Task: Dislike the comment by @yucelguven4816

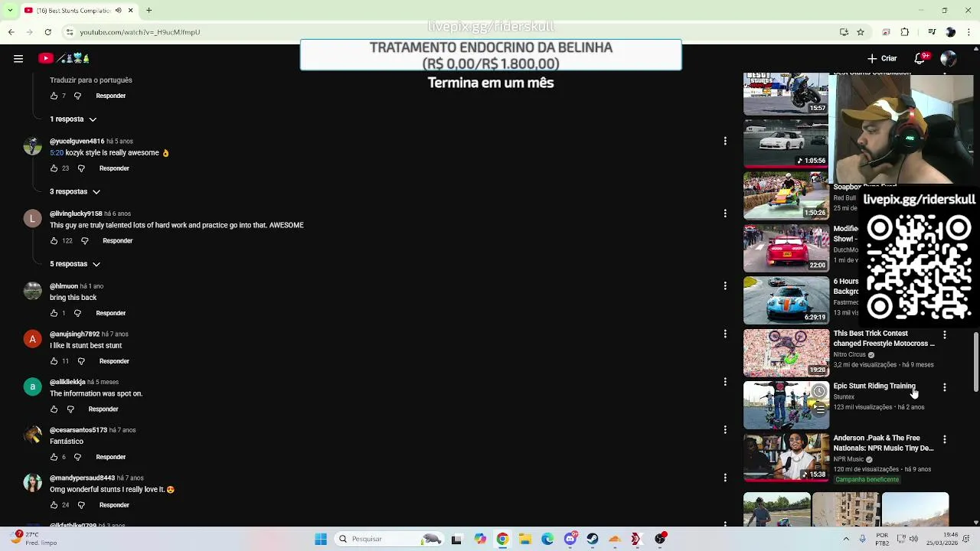Action: [x=81, y=168]
